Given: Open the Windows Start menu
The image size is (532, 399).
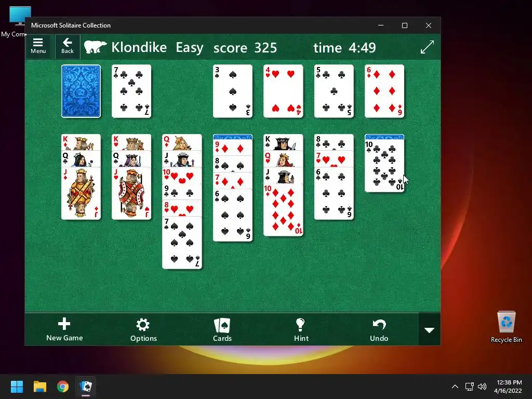Looking at the screenshot, I should click(x=17, y=387).
